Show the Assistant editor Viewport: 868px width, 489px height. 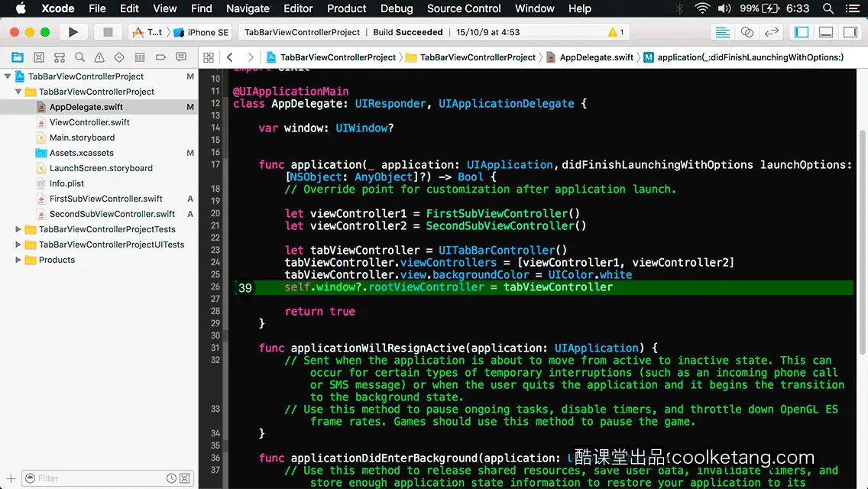[x=747, y=32]
